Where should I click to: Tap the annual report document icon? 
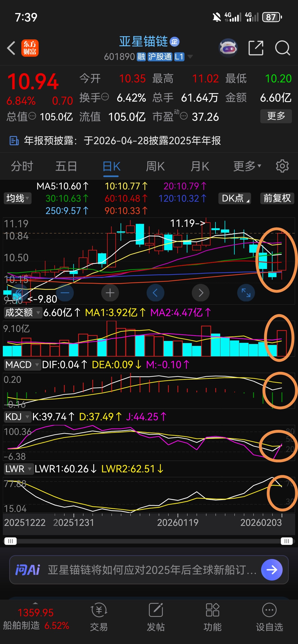point(14,141)
